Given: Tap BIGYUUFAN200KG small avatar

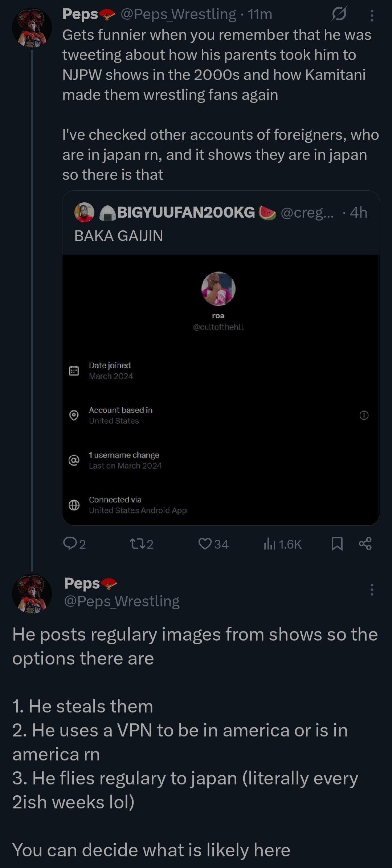Looking at the screenshot, I should (84, 212).
